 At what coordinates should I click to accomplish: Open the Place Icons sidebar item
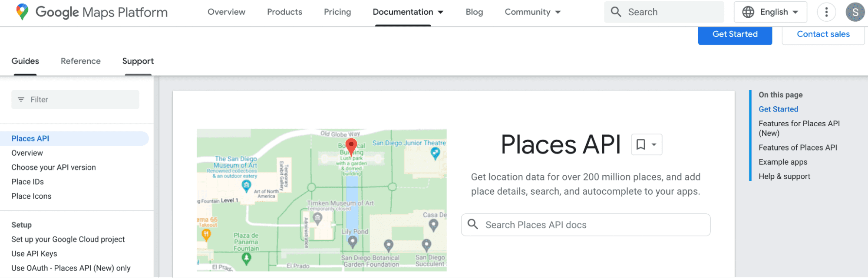(31, 196)
